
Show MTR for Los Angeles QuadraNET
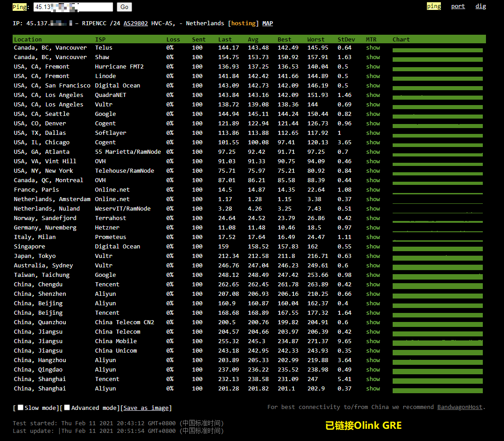pos(373,95)
